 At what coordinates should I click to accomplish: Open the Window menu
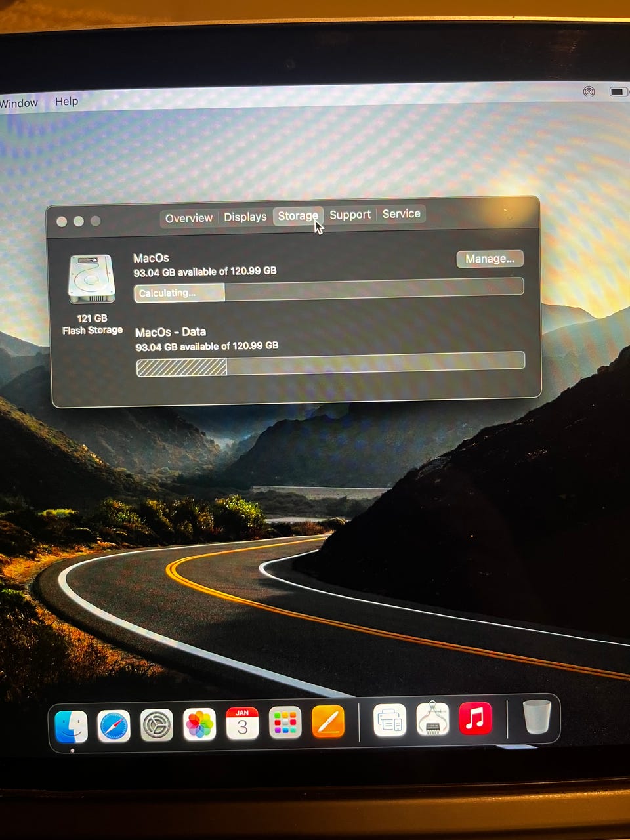point(19,103)
